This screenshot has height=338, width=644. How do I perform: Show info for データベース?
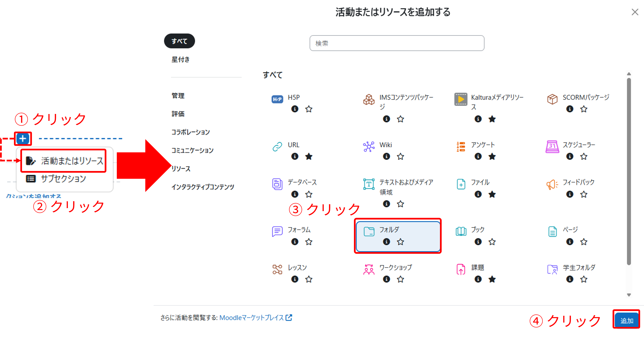tap(295, 194)
